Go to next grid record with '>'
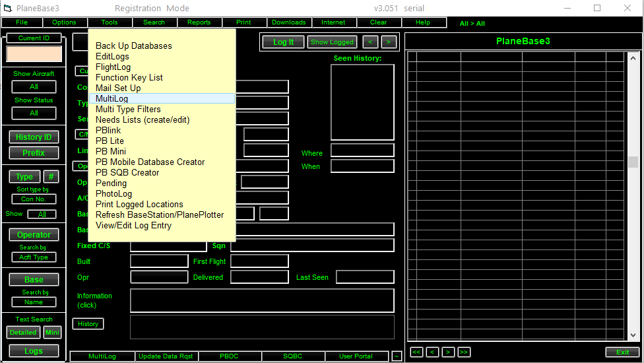The height and width of the screenshot is (363, 644). [448, 352]
